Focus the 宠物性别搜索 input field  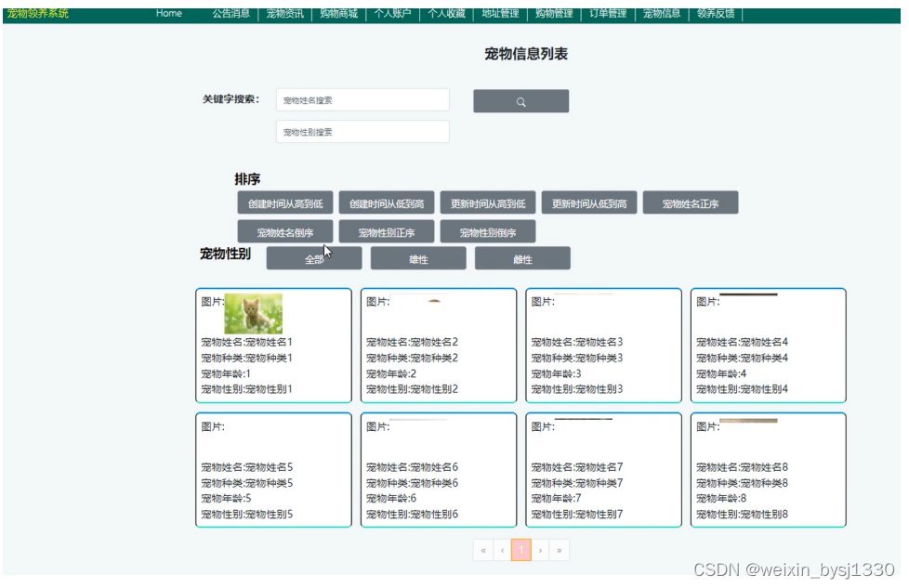coord(362,132)
